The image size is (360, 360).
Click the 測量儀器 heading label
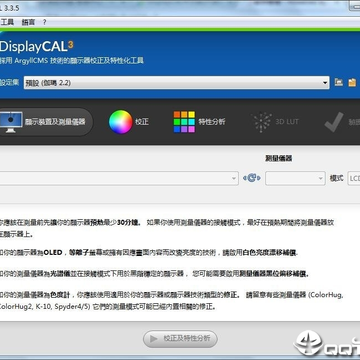click(279, 158)
